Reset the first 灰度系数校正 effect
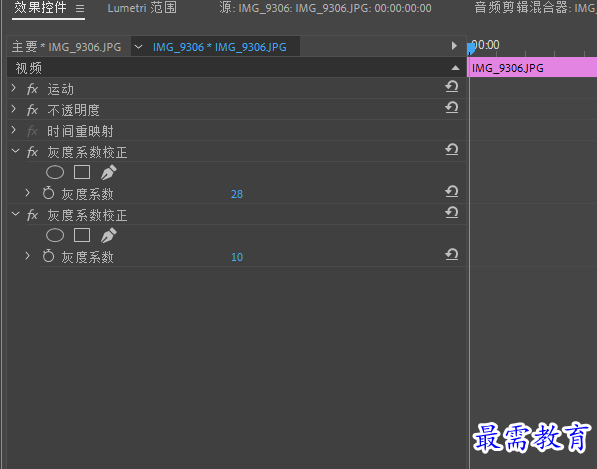This screenshot has width=597, height=469. click(452, 150)
